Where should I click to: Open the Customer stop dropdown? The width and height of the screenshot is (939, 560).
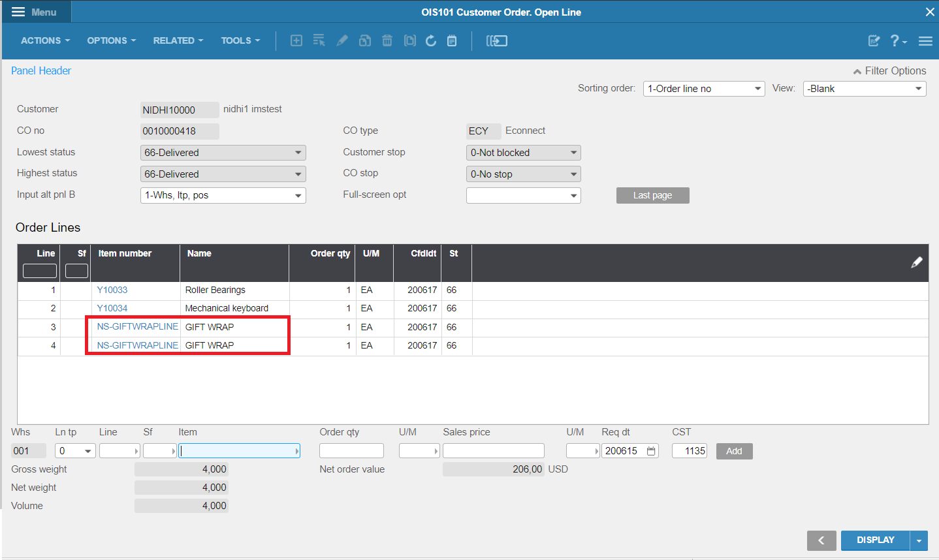524,153
